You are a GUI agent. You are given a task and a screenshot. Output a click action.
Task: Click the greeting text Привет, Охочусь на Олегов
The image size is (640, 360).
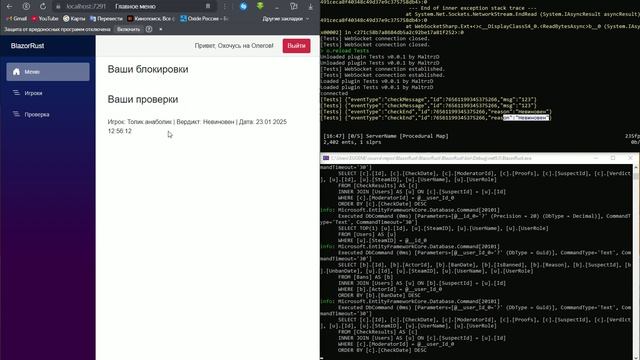(x=234, y=46)
